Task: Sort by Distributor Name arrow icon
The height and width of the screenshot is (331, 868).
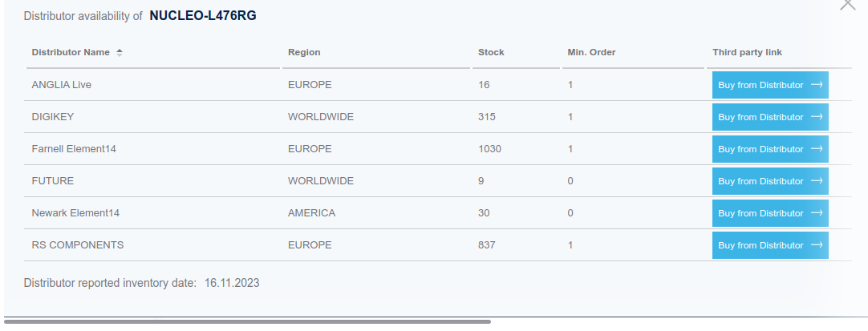Action: (120, 53)
